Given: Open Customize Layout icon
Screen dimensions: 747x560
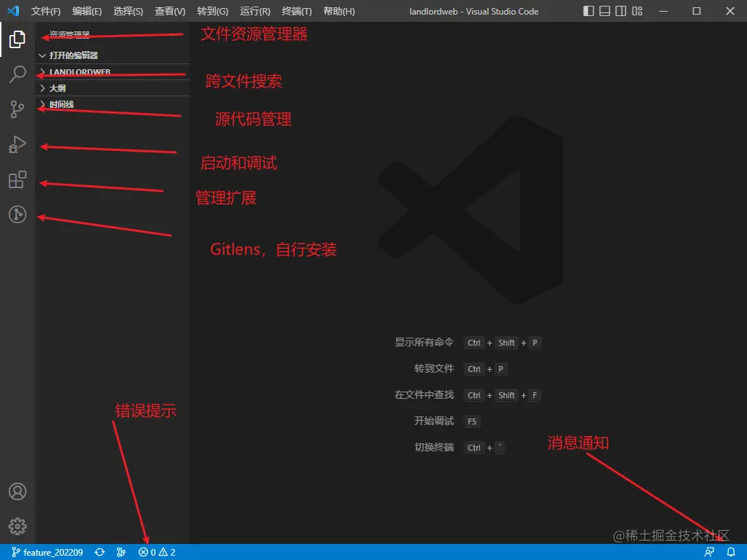Looking at the screenshot, I should pos(637,11).
